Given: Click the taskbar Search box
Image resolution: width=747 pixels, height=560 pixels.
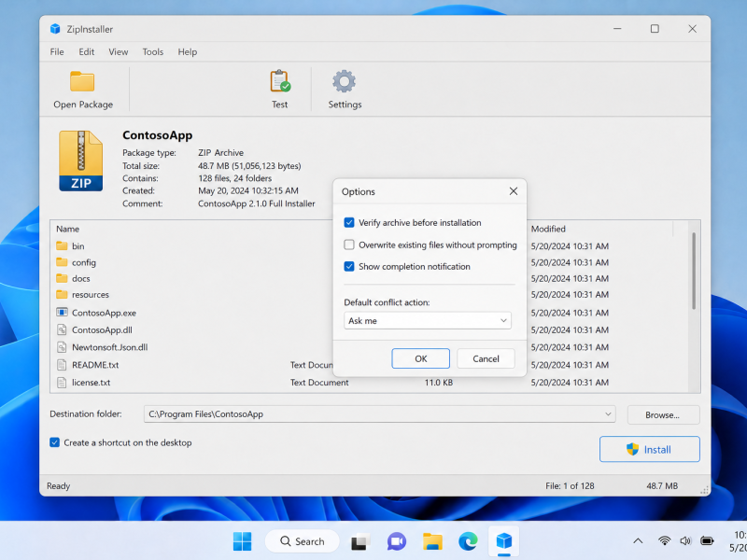Looking at the screenshot, I should coord(302,541).
